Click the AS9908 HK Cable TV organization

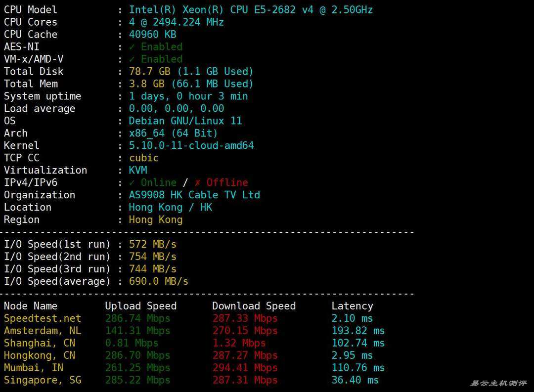click(x=194, y=195)
